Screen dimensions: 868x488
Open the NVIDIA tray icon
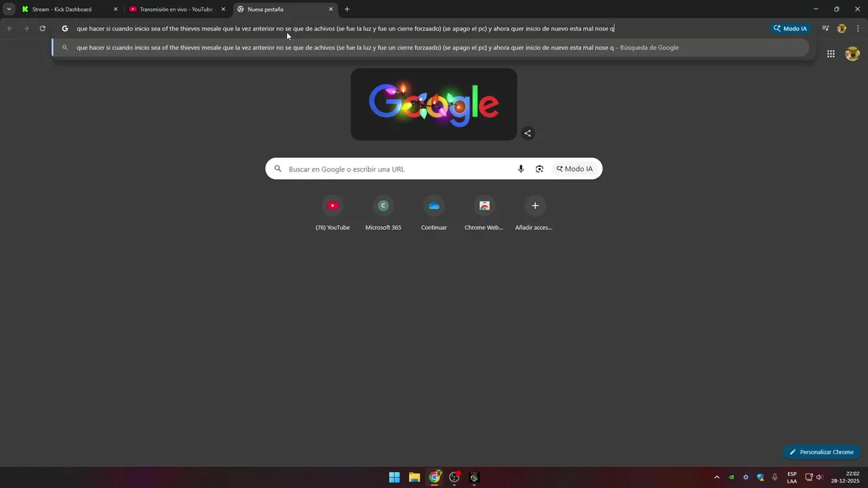(731, 477)
